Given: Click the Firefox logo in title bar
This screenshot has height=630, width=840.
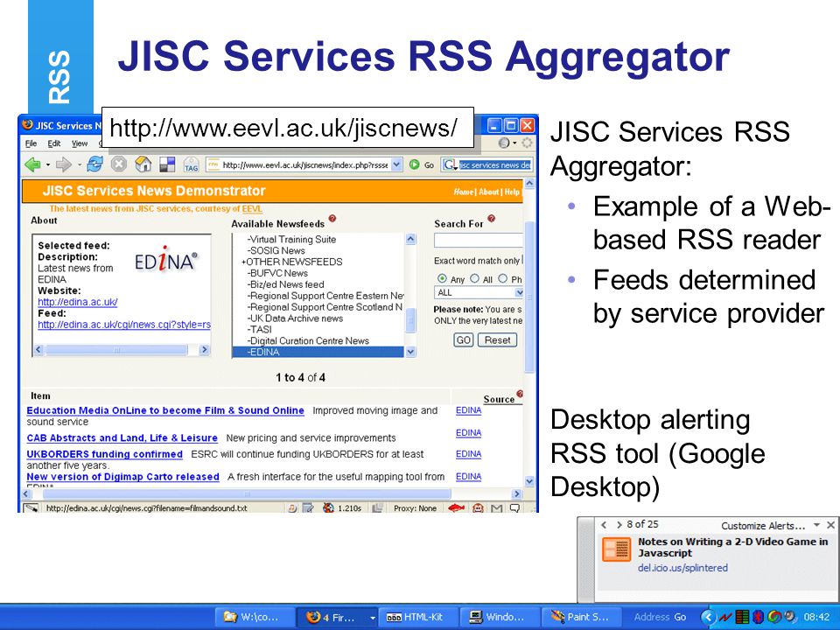Looking at the screenshot, I should (27, 125).
